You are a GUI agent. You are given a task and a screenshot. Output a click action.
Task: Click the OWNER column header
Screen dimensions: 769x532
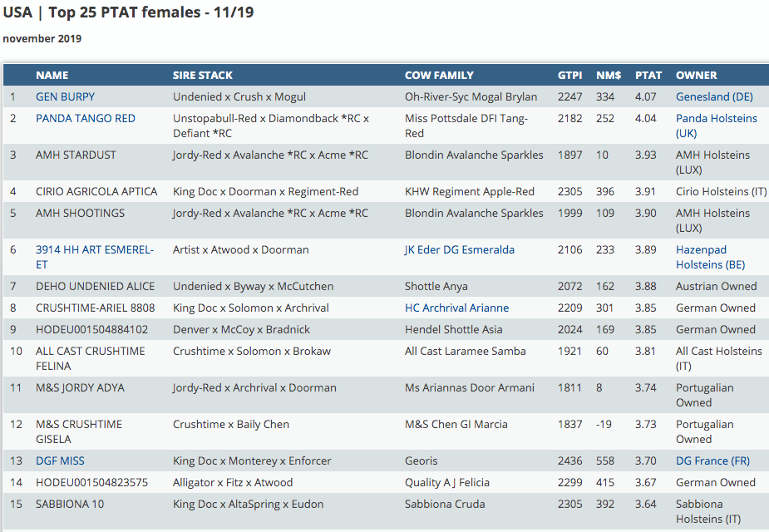(697, 75)
